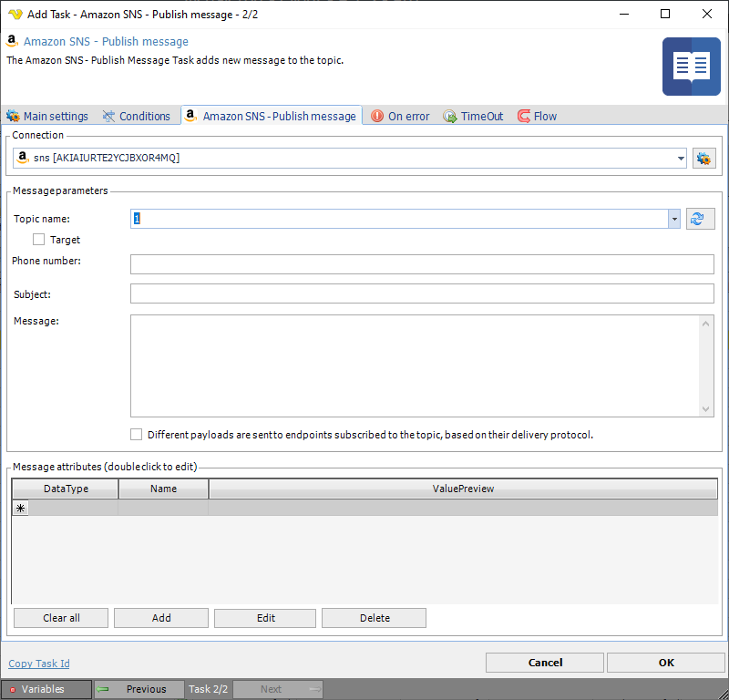The height and width of the screenshot is (700, 729).
Task: Go to the Main settings tab
Action: 47,117
